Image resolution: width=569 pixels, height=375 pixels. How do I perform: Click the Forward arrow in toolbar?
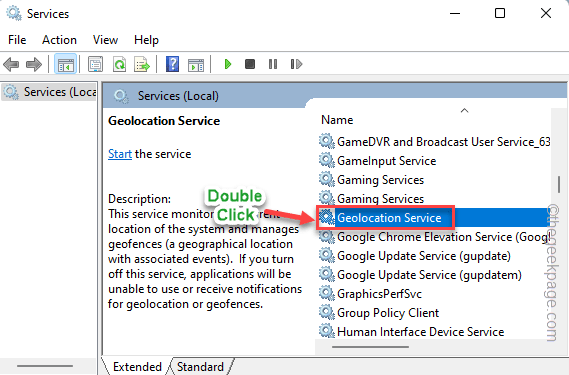(34, 65)
